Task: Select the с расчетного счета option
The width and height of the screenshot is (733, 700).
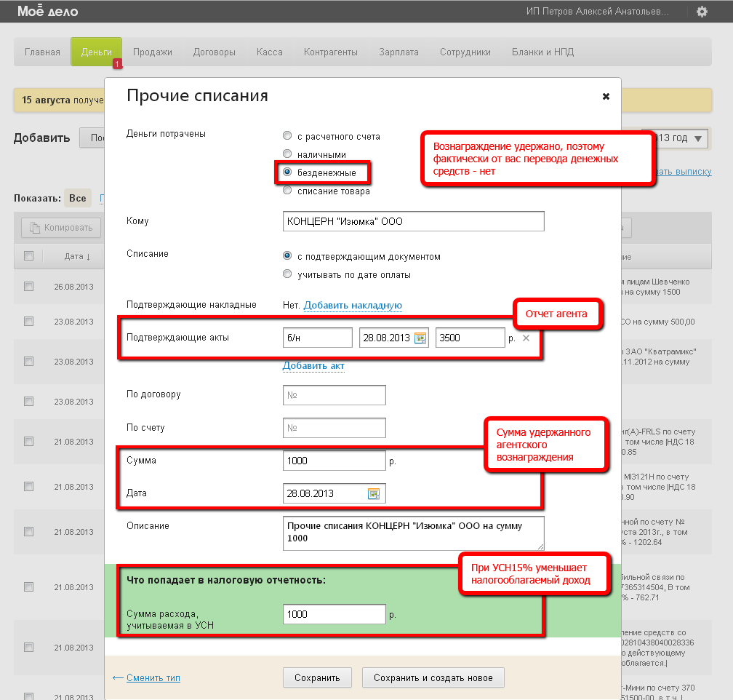Action: [287, 136]
